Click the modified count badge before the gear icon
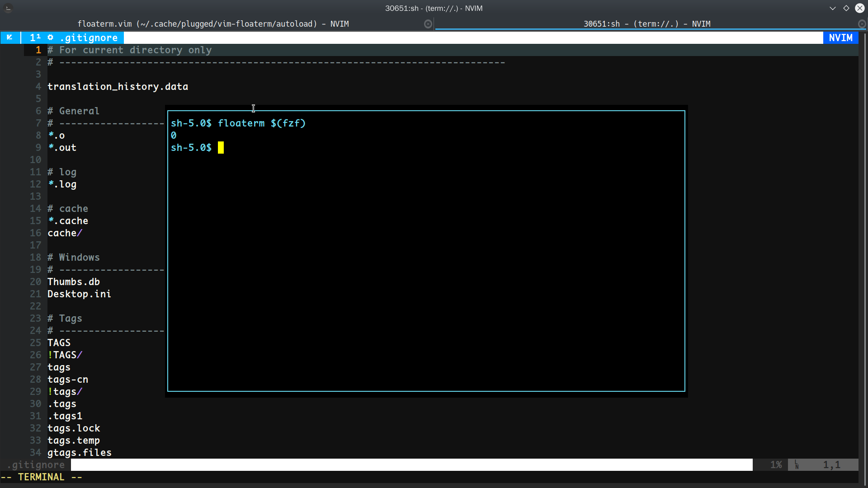The height and width of the screenshot is (488, 868). point(36,38)
